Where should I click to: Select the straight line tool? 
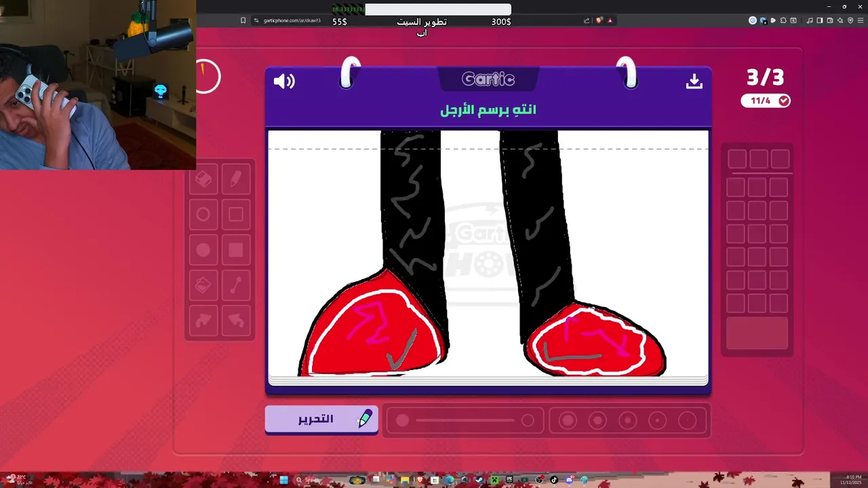[235, 285]
